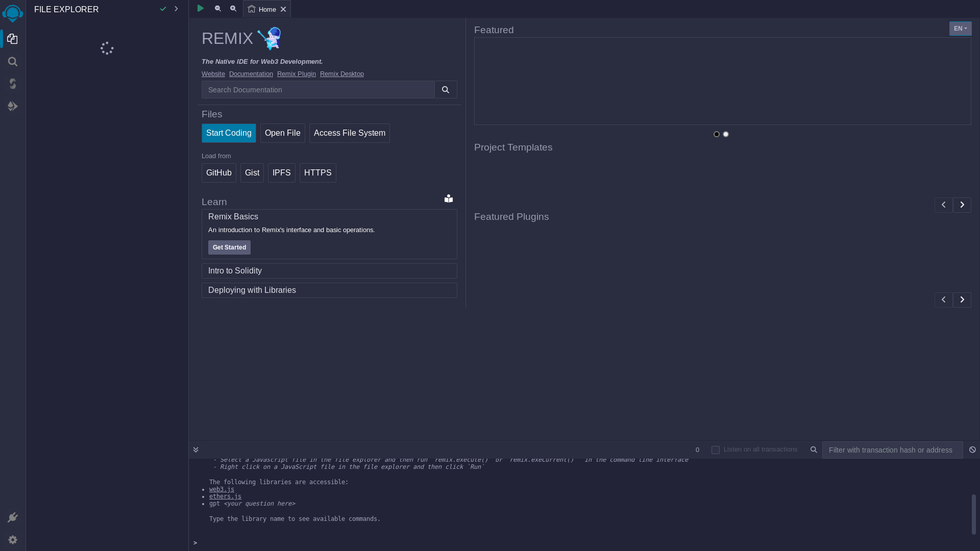Close the Home tab
The width and height of the screenshot is (980, 551).
283,9
